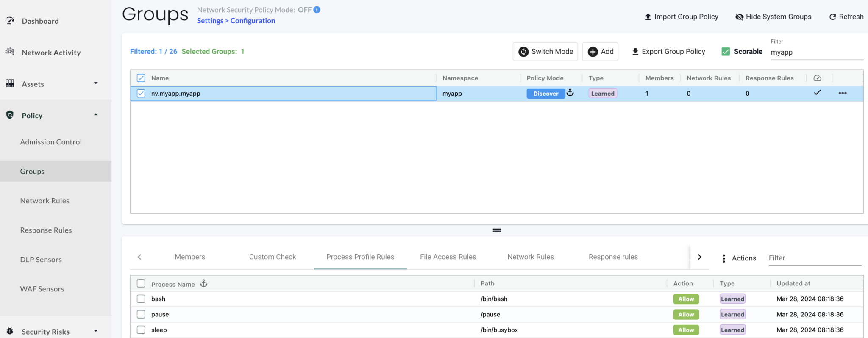Viewport: 868px width, 338px height.
Task: Click the group Filter field containing myapp
Action: pos(816,53)
